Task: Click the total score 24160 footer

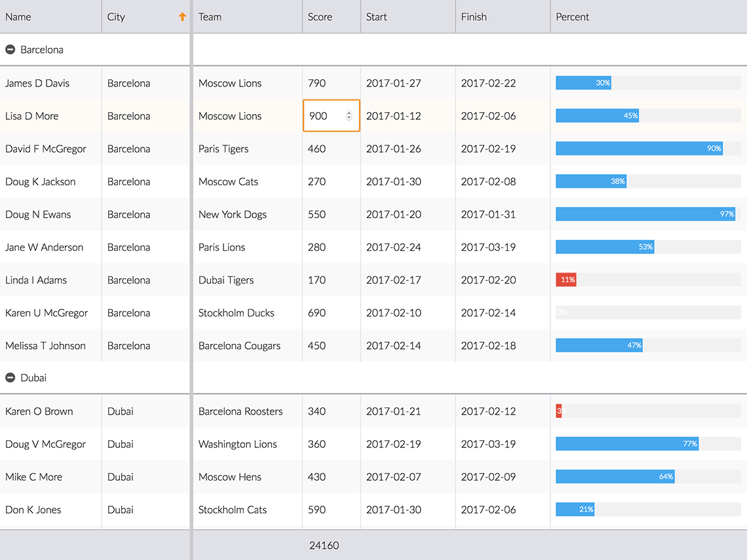Action: (324, 546)
